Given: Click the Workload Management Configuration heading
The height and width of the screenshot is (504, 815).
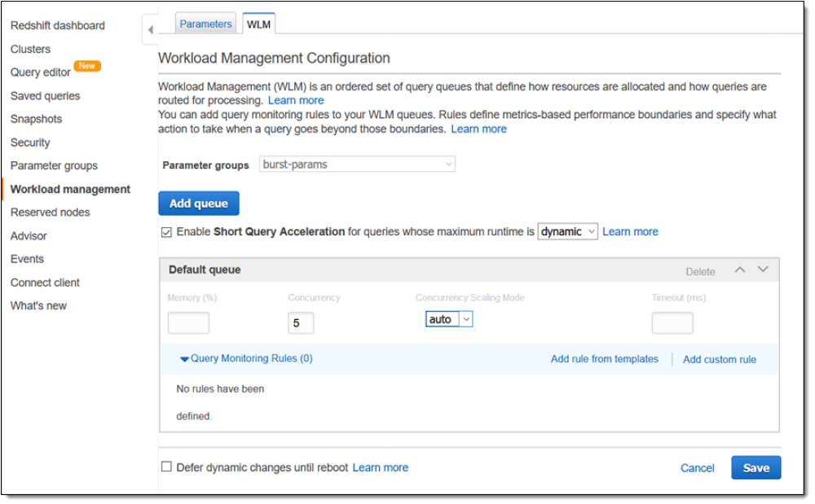Looking at the screenshot, I should 274,58.
